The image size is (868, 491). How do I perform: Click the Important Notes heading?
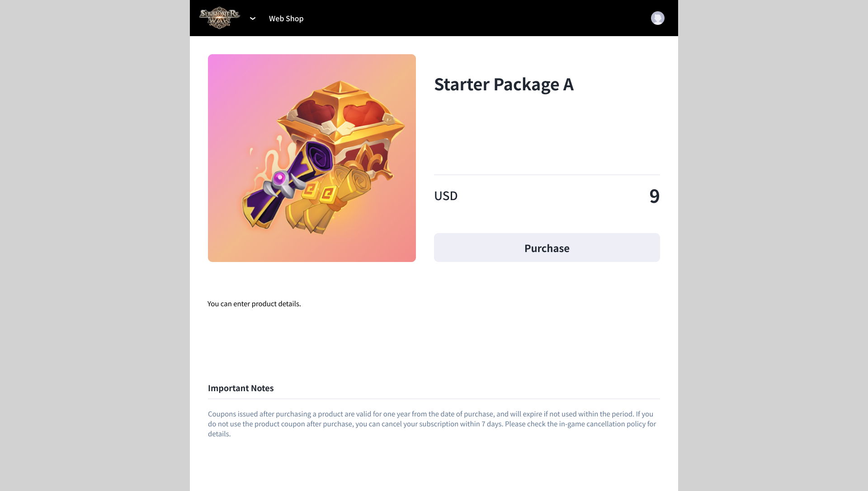click(241, 388)
